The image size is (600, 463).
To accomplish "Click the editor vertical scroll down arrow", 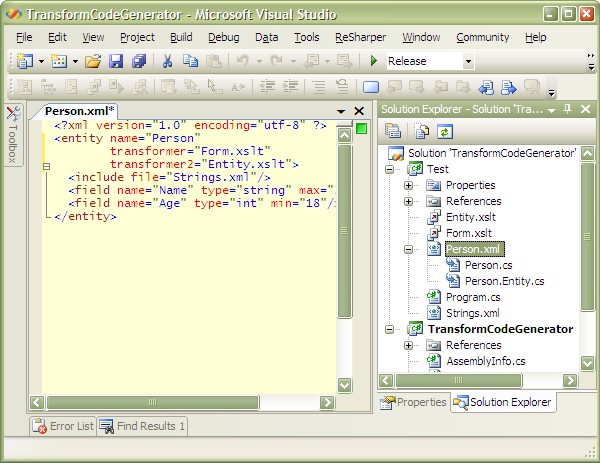I will (344, 385).
